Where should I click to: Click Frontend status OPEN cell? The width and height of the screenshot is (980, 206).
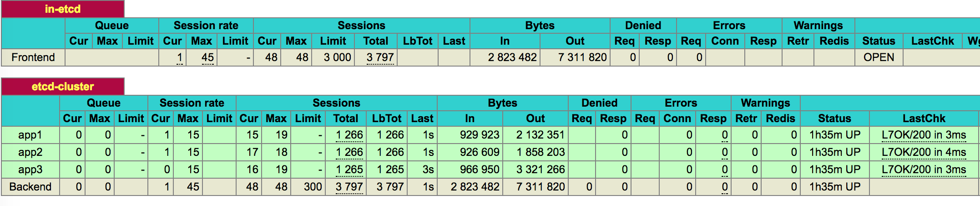coord(879,57)
